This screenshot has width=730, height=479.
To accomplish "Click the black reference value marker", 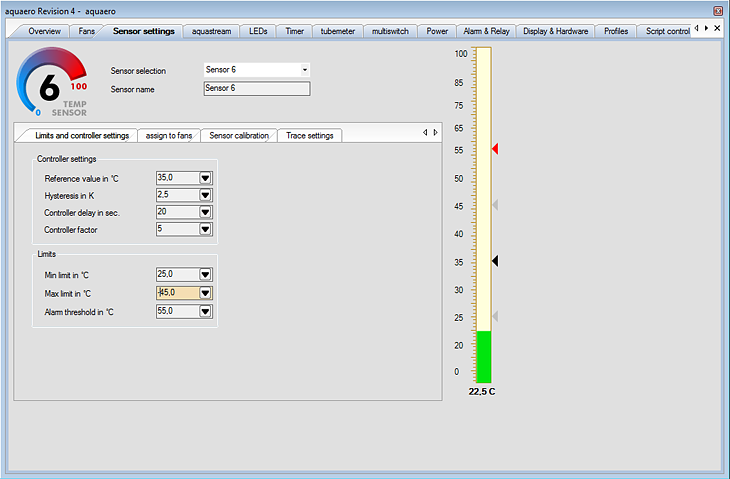I will (x=494, y=260).
